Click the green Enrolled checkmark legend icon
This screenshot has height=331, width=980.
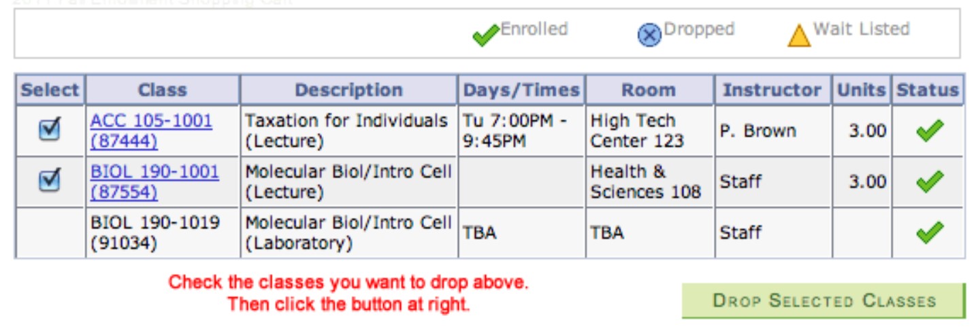486,35
